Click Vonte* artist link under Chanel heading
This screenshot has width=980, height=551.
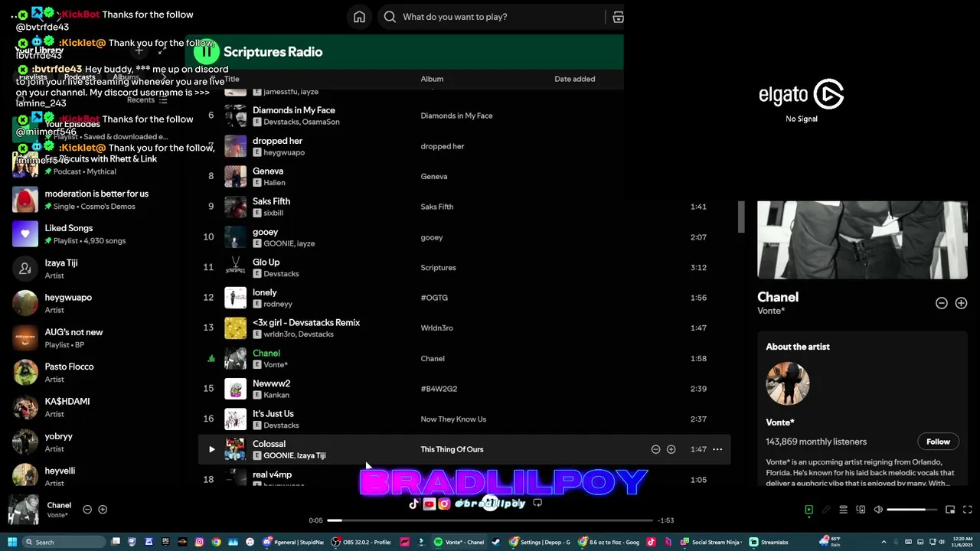tap(771, 311)
